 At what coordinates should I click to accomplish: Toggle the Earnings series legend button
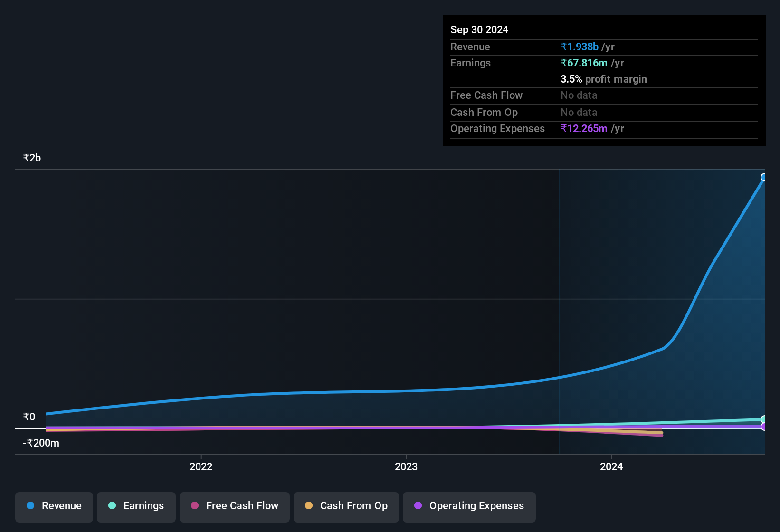(x=136, y=507)
